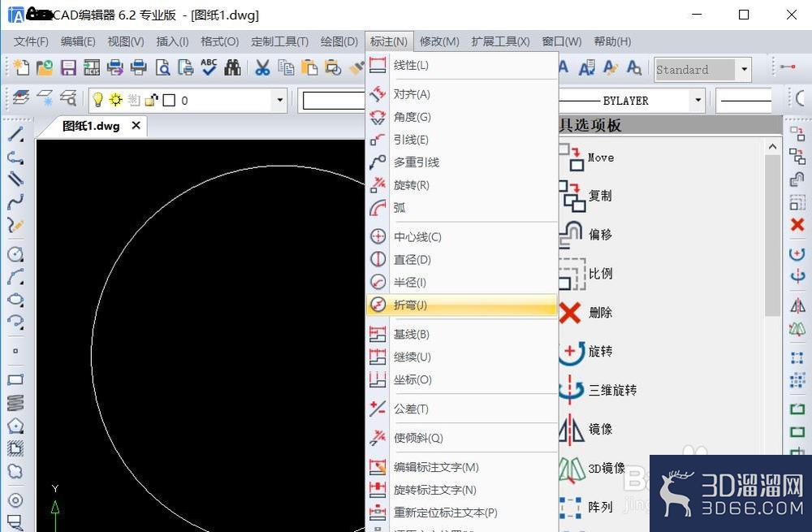Toggle the layer light bulb on/off icon

(97, 100)
